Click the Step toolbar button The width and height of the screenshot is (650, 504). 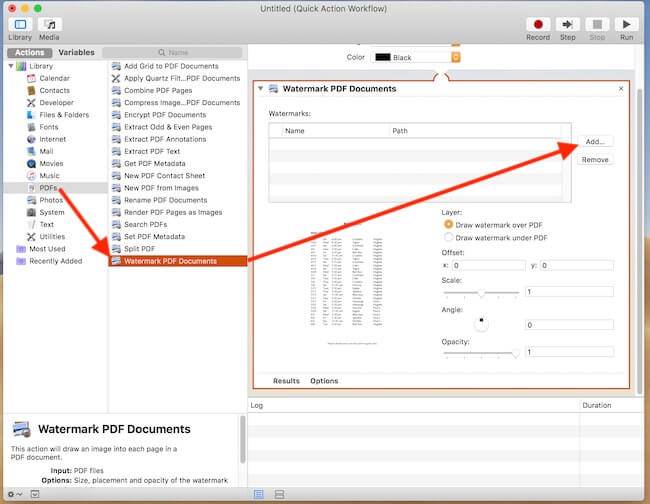tap(568, 24)
